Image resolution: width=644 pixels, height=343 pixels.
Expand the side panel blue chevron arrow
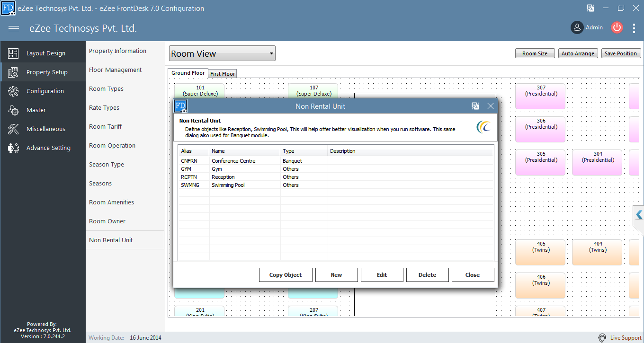point(639,215)
